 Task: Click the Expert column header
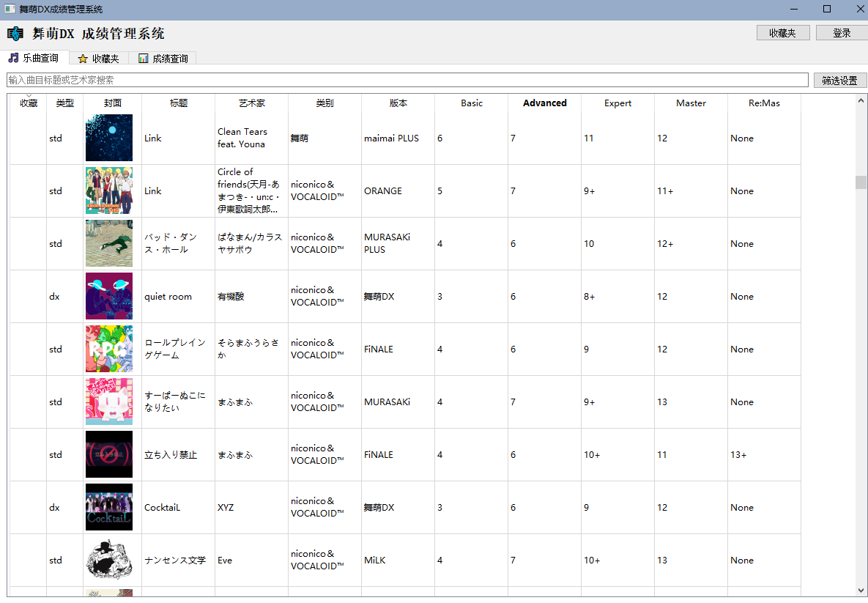click(617, 103)
